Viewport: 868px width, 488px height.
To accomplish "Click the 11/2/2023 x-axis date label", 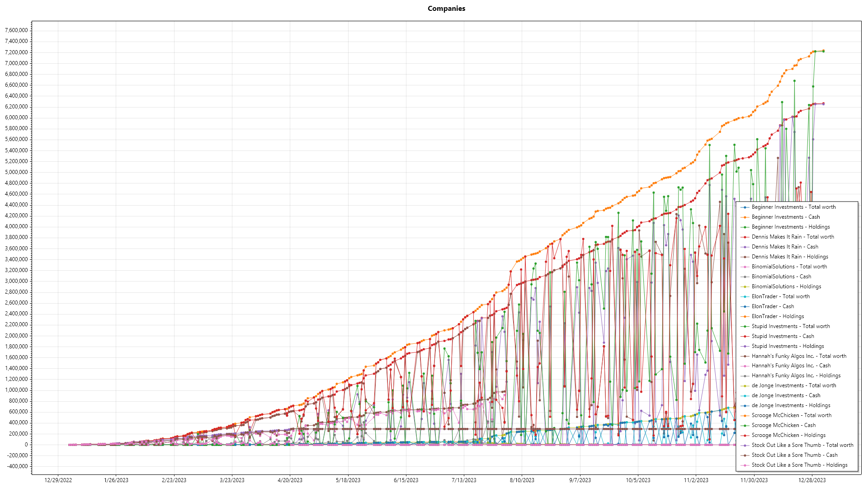I will (696, 480).
